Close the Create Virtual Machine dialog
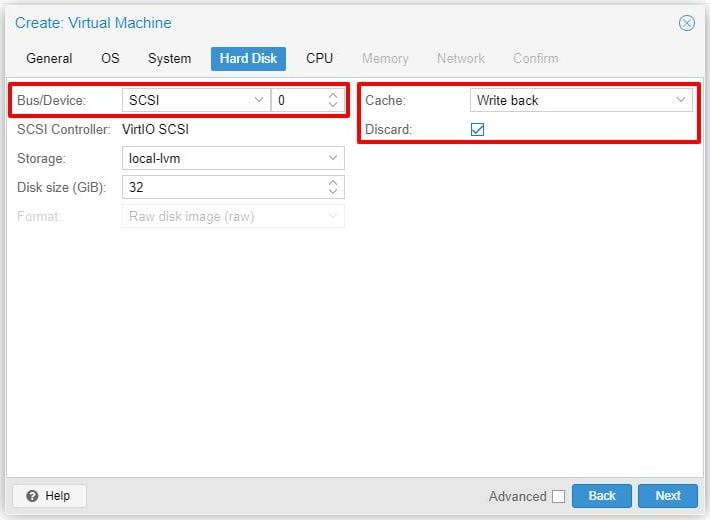The height and width of the screenshot is (520, 710). pos(687,23)
